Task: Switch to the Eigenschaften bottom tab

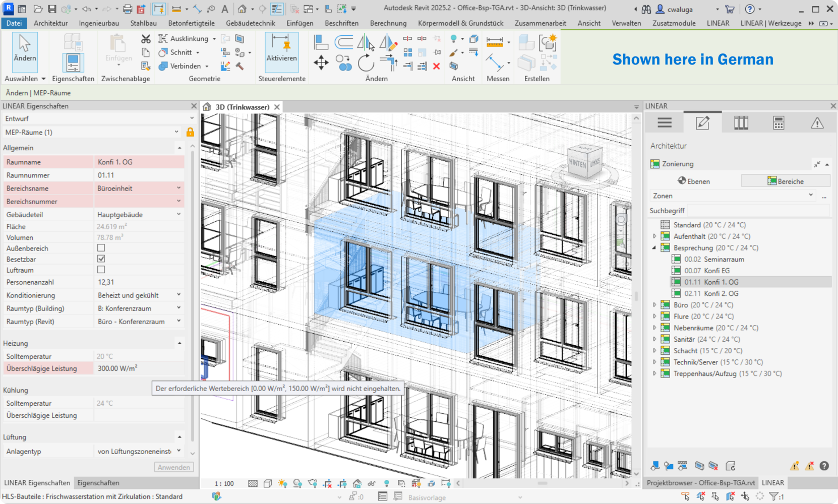Action: pyautogui.click(x=98, y=483)
